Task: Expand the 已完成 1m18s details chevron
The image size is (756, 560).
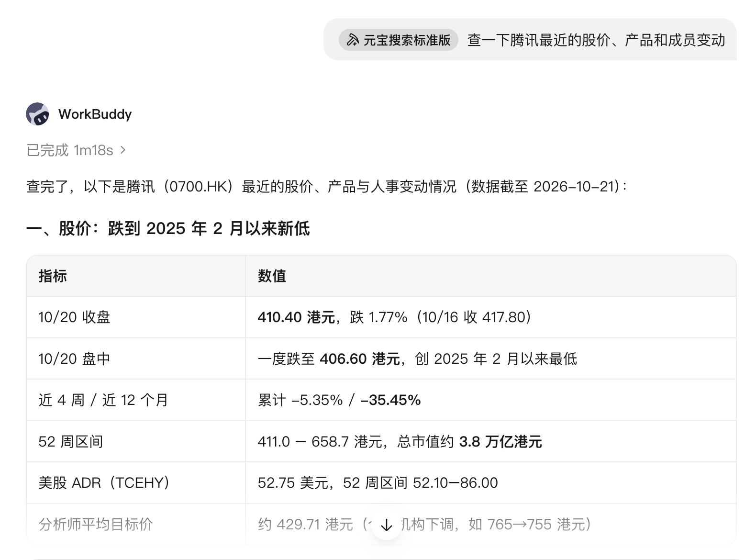Action: coord(123,150)
